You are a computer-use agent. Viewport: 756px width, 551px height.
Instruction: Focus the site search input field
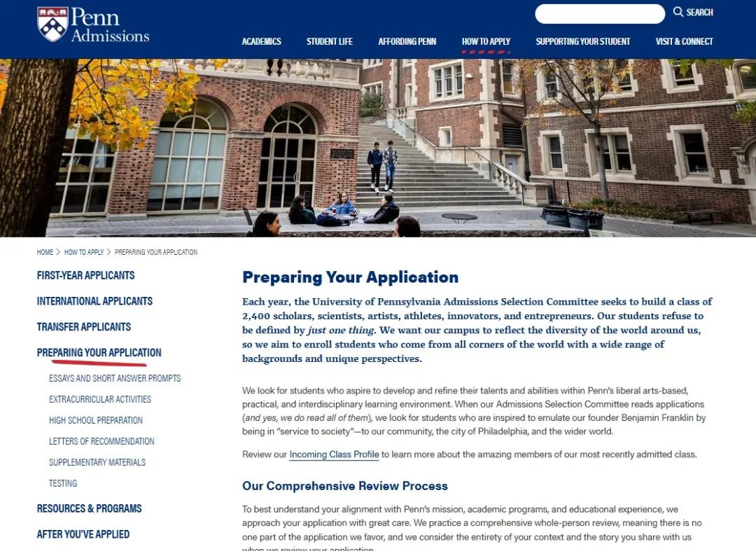click(600, 13)
